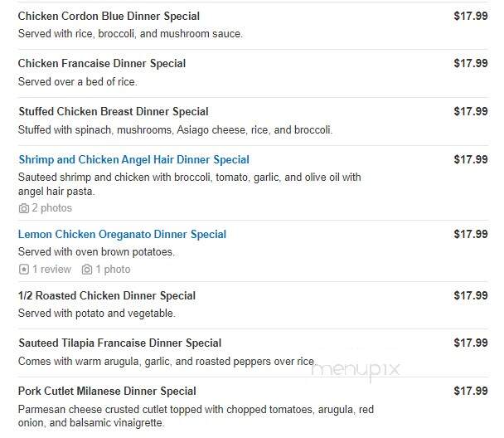504x438 pixels.
Task: Click the menupix watermark logo
Action: coord(356,370)
